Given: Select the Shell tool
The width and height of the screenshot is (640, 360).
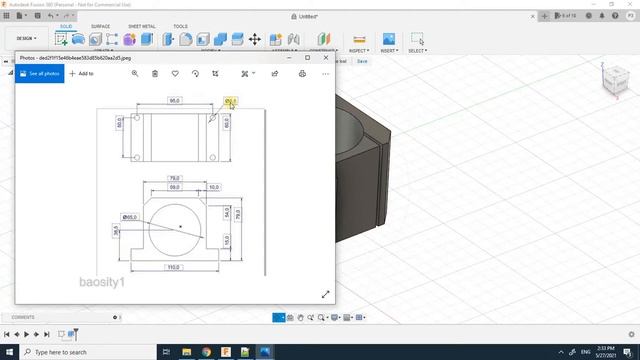Looking at the screenshot, I should pyautogui.click(x=203, y=39).
